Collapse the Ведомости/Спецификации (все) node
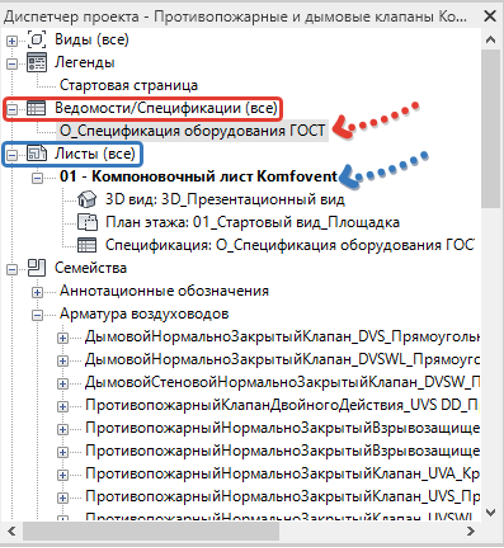The width and height of the screenshot is (504, 548). tap(12, 109)
